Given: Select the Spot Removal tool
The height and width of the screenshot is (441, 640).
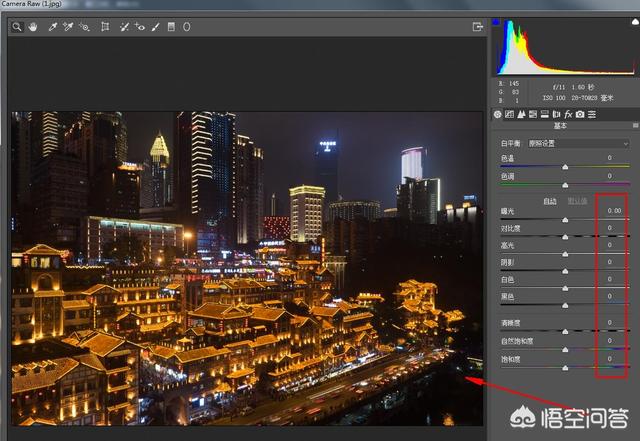Looking at the screenshot, I should 124,27.
